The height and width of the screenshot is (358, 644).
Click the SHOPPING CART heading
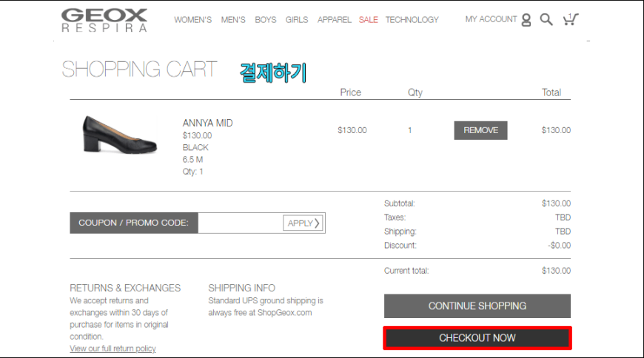point(139,69)
